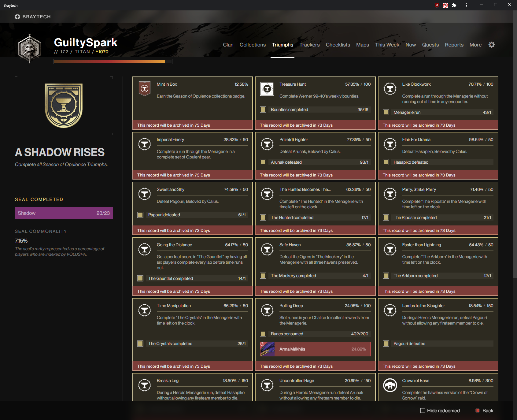Click The Hunted Becomes The... chalice icon
517x420 pixels.
(x=267, y=194)
